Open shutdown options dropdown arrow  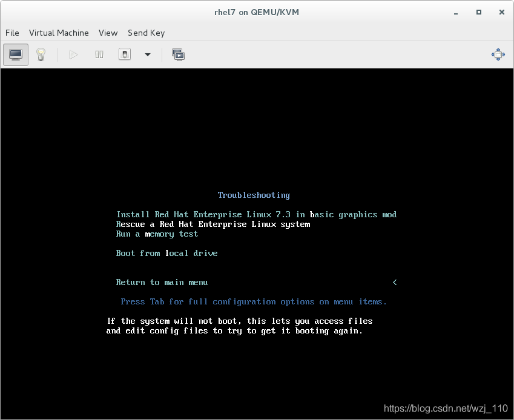148,54
